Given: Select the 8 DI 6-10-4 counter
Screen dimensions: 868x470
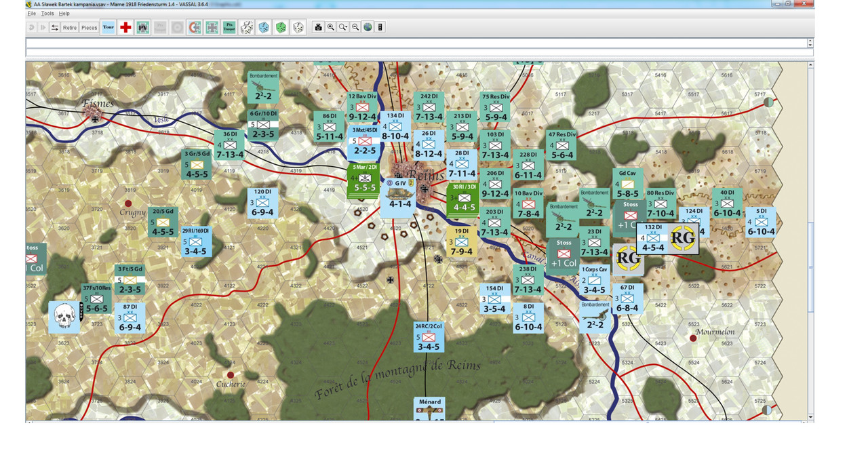Looking at the screenshot, I should point(528,317).
